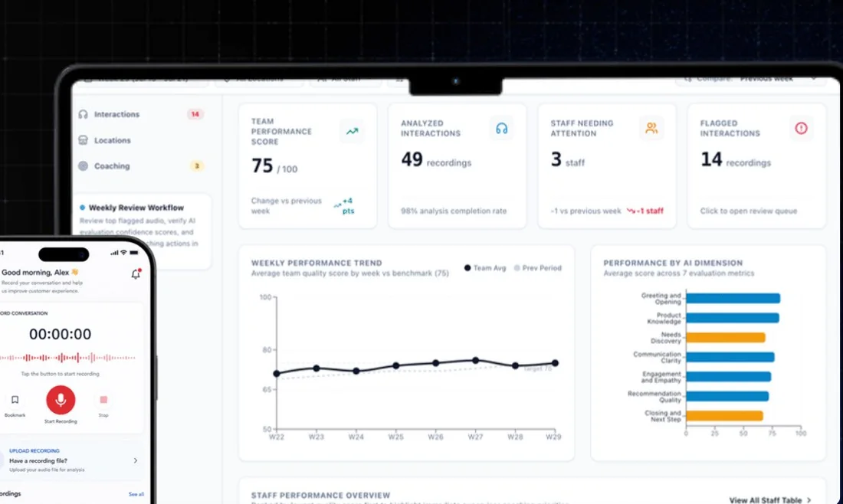
Task: Click the recording waveform on the phone
Action: [x=67, y=357]
